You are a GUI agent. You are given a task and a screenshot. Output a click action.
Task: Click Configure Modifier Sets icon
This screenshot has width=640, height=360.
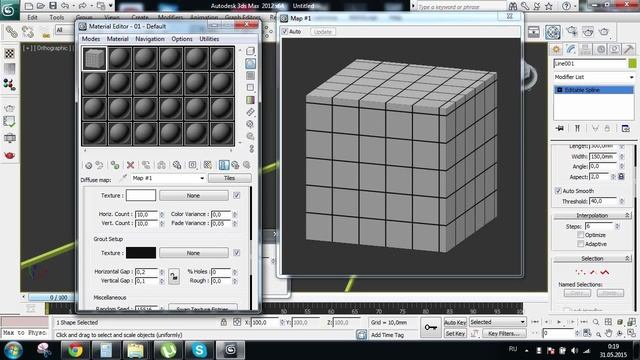(x=625, y=129)
